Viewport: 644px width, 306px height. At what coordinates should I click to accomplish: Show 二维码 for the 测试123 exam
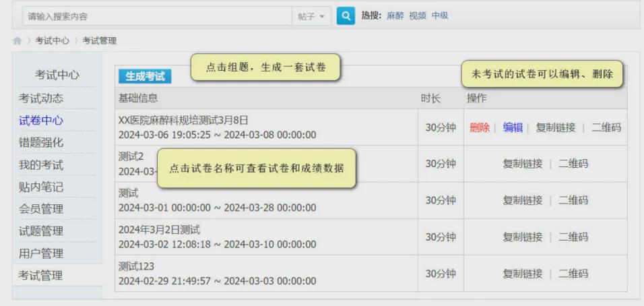[573, 274]
